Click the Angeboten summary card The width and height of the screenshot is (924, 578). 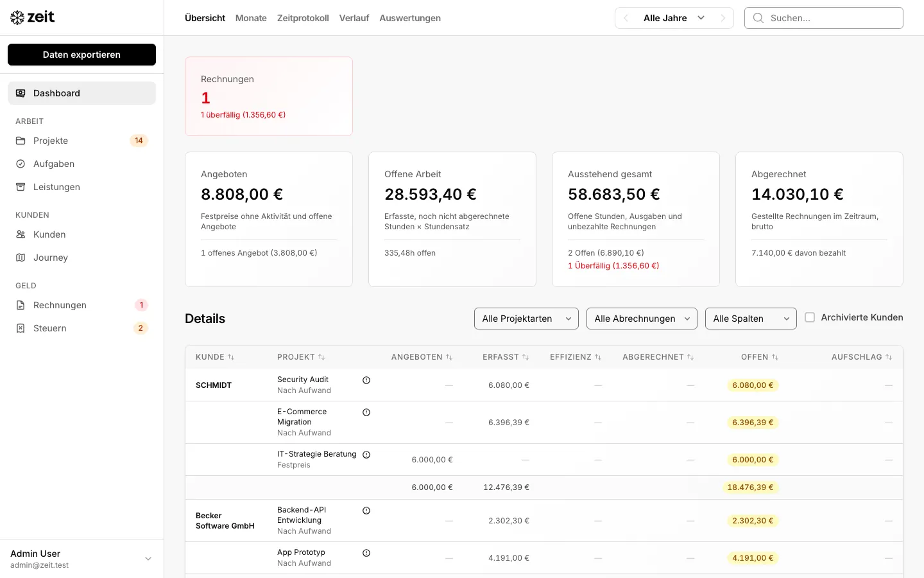[x=269, y=219]
